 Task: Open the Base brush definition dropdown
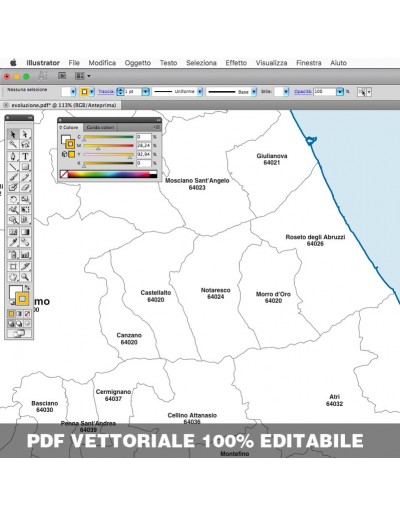(x=254, y=92)
